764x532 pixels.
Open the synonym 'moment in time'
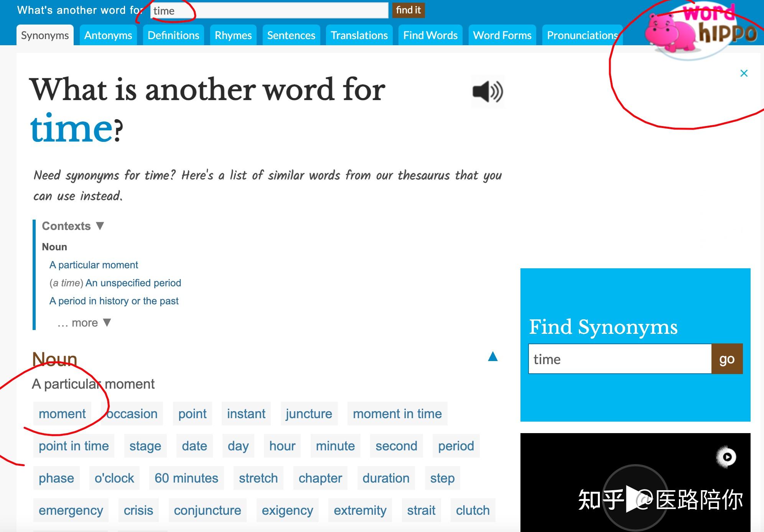(x=397, y=414)
